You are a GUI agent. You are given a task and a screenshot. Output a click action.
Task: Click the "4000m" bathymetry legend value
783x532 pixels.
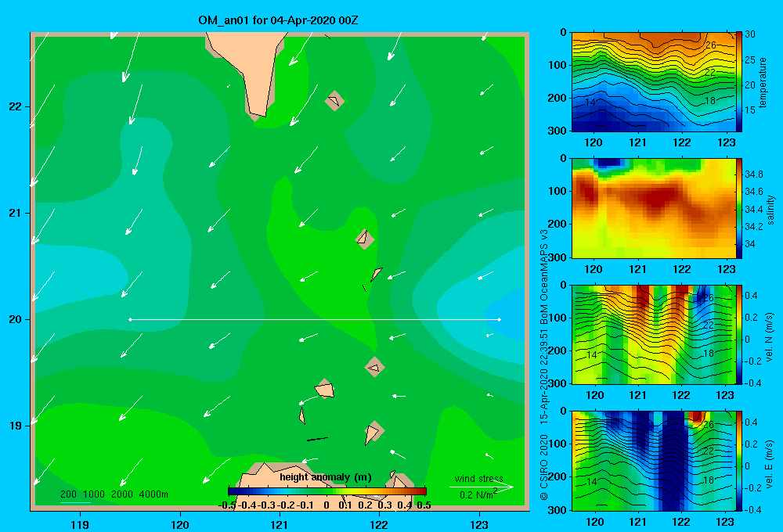coord(153,494)
